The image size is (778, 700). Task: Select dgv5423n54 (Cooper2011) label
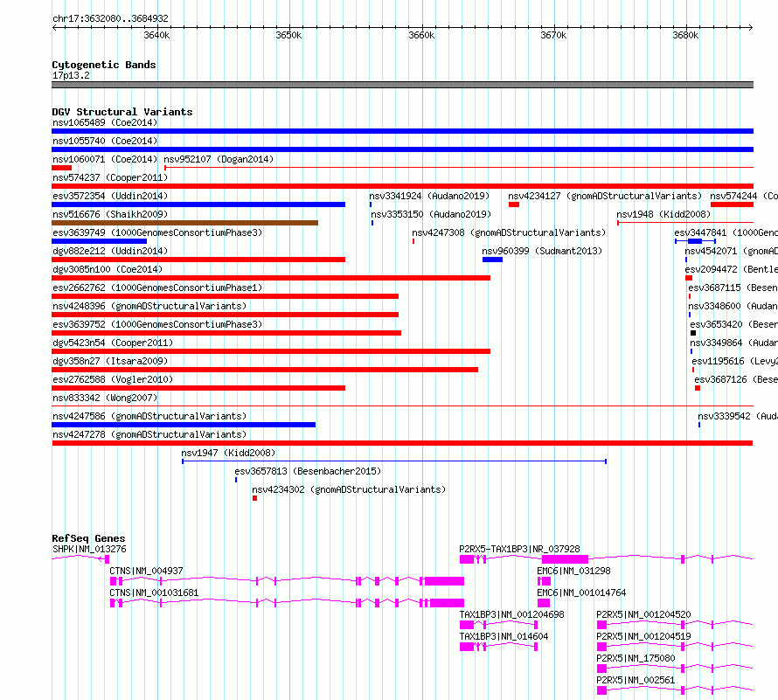113,343
